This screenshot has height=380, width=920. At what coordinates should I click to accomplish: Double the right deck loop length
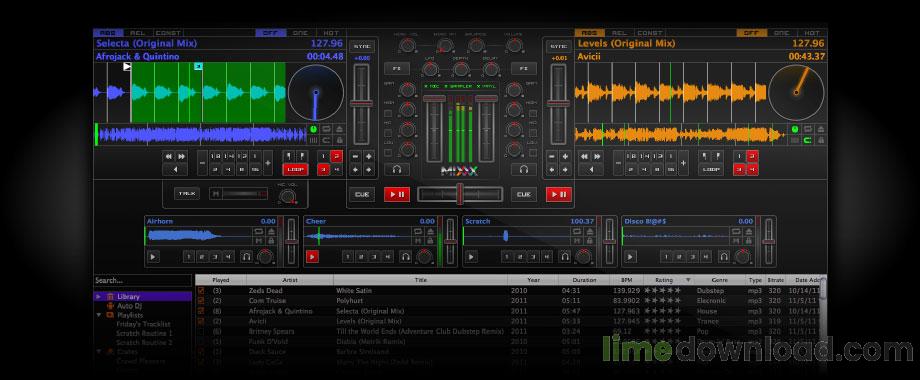(x=683, y=163)
